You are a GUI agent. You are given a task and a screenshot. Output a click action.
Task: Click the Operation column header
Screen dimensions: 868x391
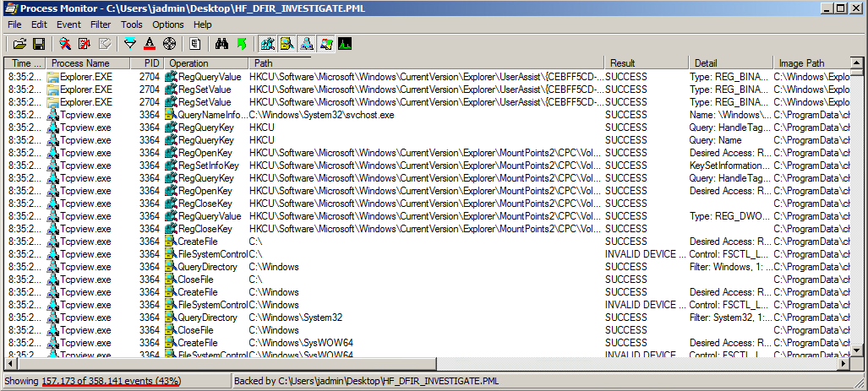[x=206, y=63]
